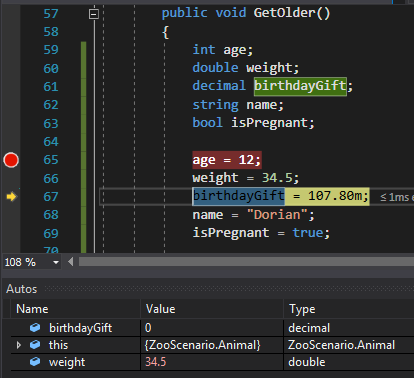414x378 pixels.
Task: Click the 'birthdayGift' name in the Autos row
Action: click(80, 328)
